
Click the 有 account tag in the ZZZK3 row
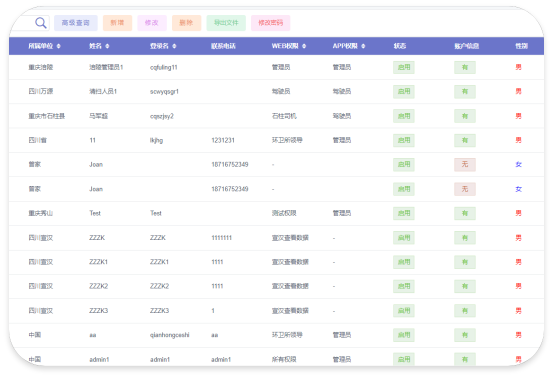point(465,311)
